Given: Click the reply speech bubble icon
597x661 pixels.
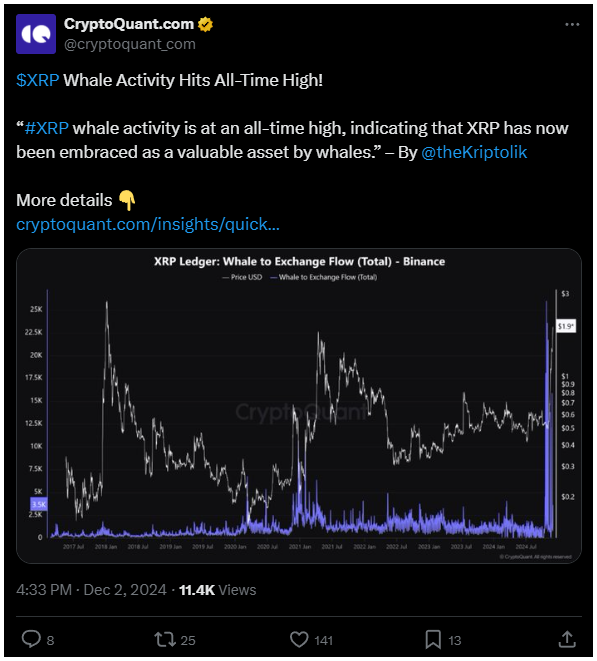Looking at the screenshot, I should tap(31, 640).
